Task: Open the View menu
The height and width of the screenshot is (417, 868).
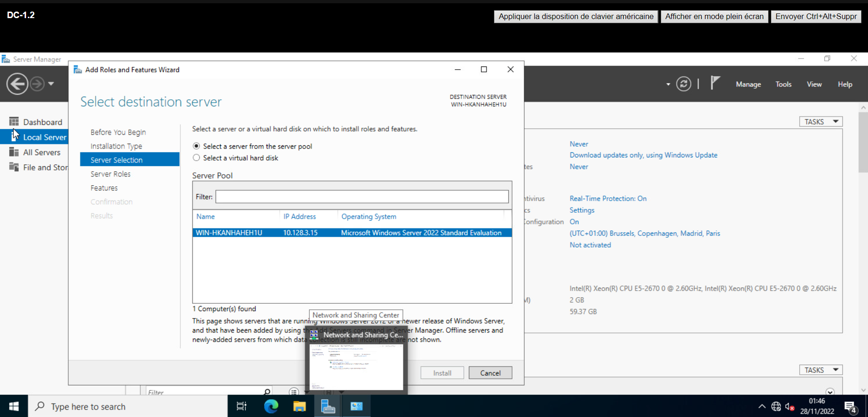Action: (x=814, y=84)
